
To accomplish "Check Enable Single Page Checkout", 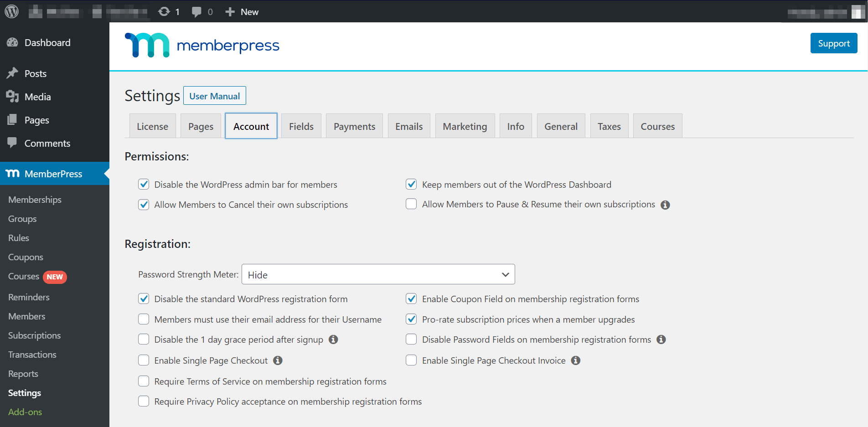I will [144, 360].
